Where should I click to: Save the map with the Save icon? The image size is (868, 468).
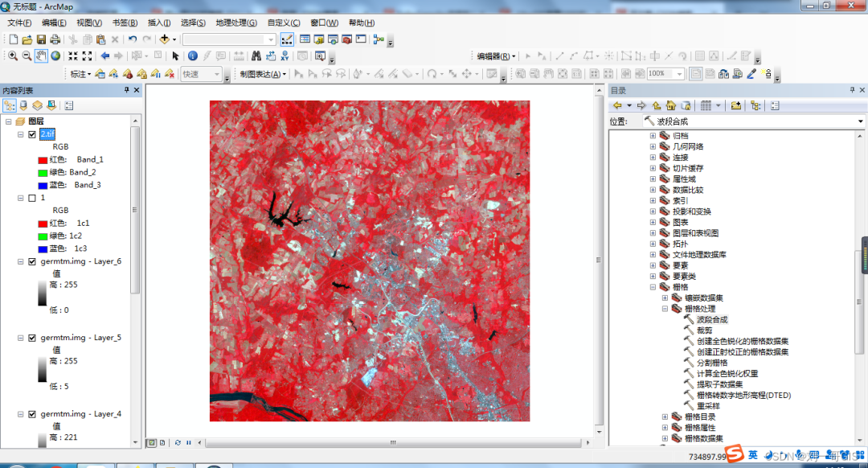click(41, 39)
